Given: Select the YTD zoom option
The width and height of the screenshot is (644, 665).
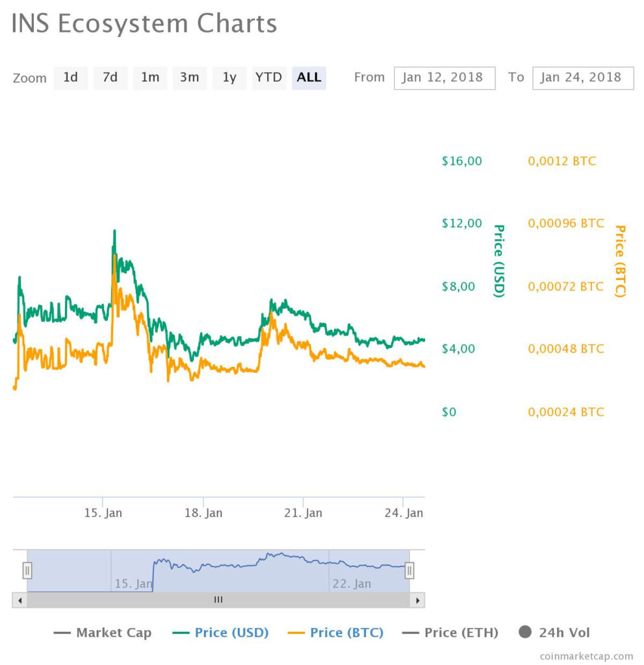Looking at the screenshot, I should [269, 78].
